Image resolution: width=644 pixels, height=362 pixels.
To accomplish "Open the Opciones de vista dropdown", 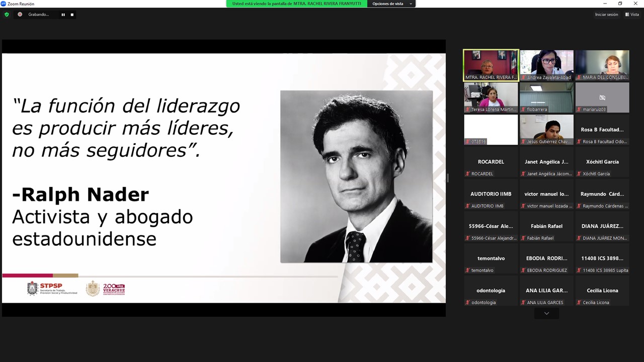I will tap(391, 4).
